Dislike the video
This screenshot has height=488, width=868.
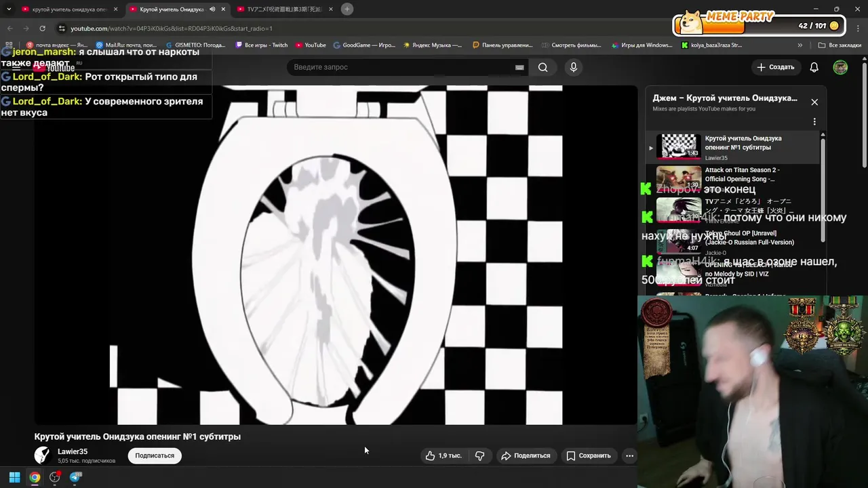click(479, 455)
